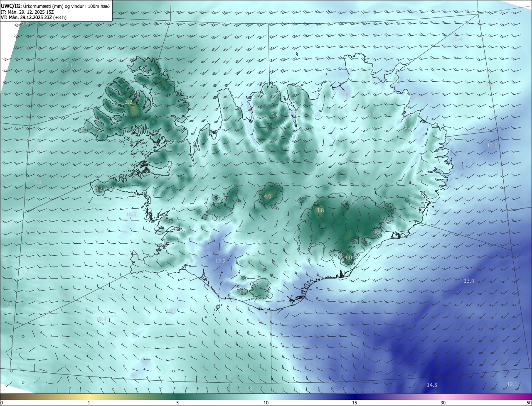Viewport: 532px width, 406px height.
Task: Click the 6.7 value label on map
Action: [408, 127]
